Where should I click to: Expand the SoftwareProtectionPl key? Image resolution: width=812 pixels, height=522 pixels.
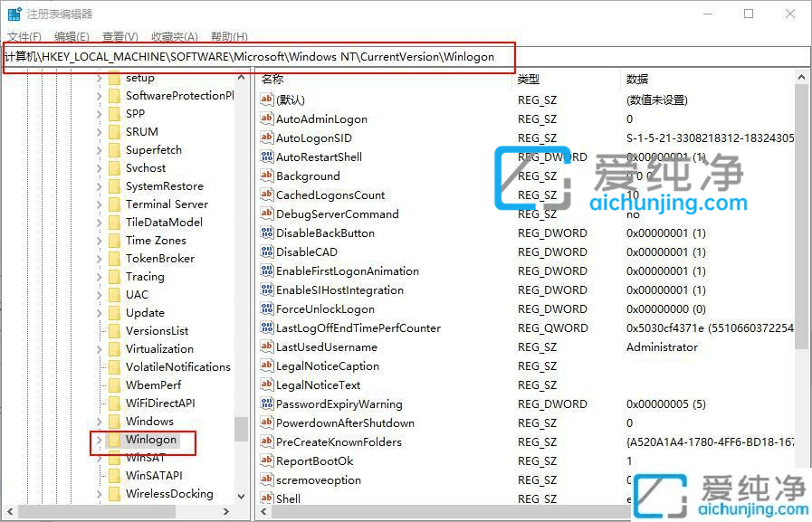coord(99,96)
